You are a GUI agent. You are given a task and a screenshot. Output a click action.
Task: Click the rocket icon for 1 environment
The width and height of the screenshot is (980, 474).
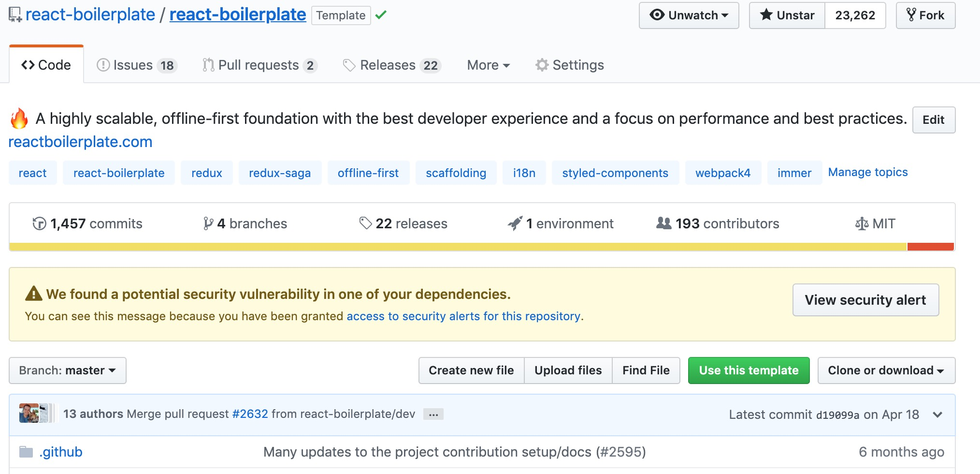[516, 223]
